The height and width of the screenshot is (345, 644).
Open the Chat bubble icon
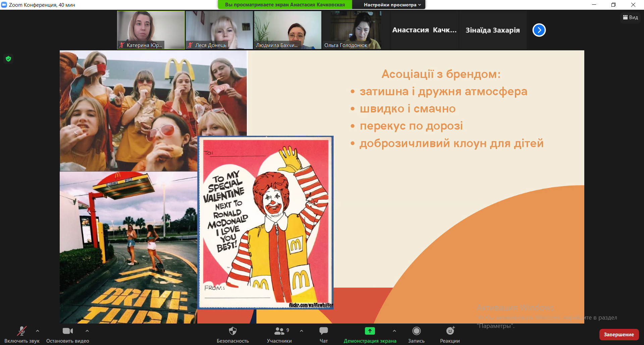pyautogui.click(x=324, y=331)
